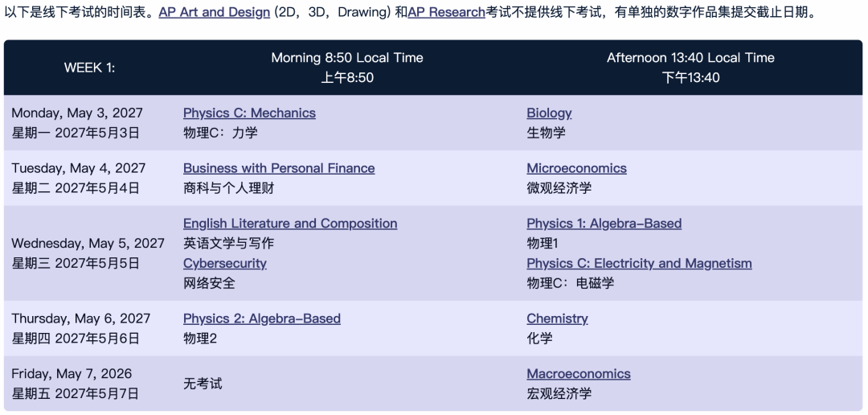The image size is (868, 415).
Task: Open Physics 2: Algebra-Based link
Action: click(x=262, y=318)
